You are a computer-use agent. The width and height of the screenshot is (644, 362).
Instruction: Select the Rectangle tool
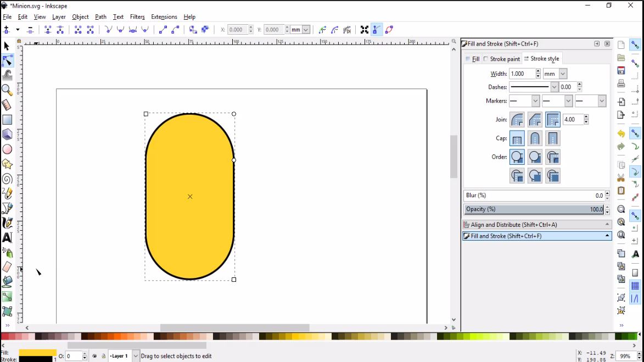click(x=7, y=120)
